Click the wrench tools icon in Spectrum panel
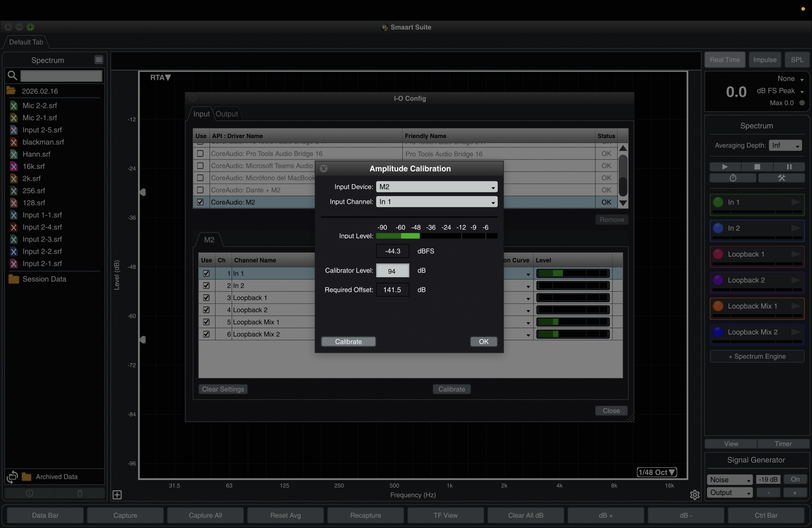This screenshot has width=812, height=528. [x=781, y=178]
